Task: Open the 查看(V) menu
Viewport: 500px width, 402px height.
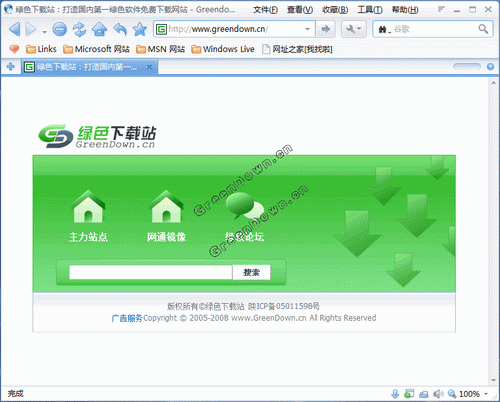Action: pyautogui.click(x=300, y=10)
